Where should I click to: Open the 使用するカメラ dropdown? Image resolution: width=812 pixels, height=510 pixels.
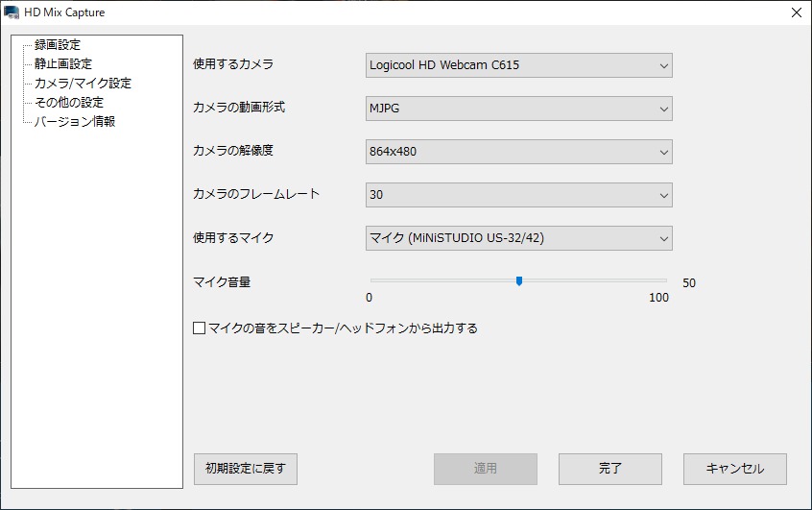[x=519, y=65]
